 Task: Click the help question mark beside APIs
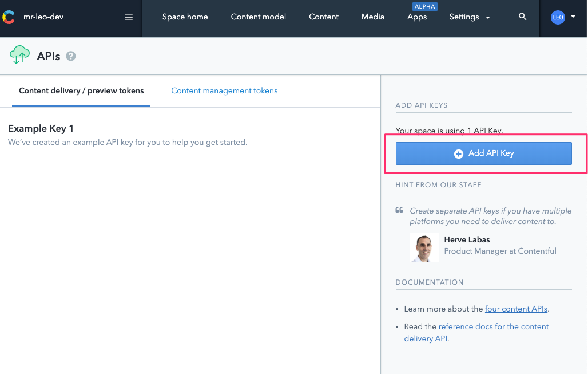click(70, 56)
